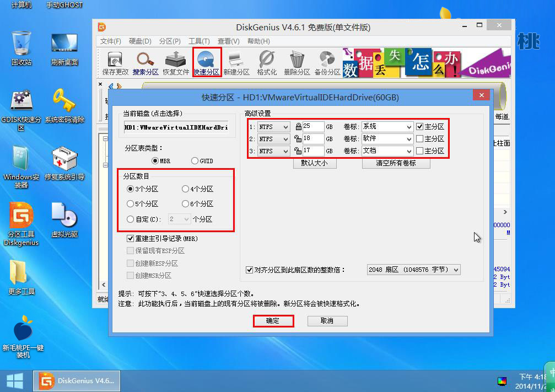Launch the 新毛桃PE one-click install icon
This screenshot has width=555, height=392.
coord(23,336)
